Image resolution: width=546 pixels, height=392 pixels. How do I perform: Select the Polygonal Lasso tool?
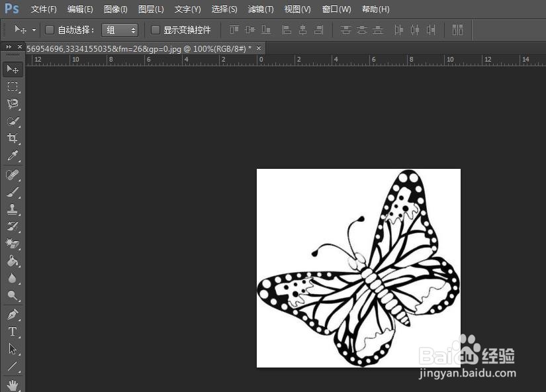point(13,104)
